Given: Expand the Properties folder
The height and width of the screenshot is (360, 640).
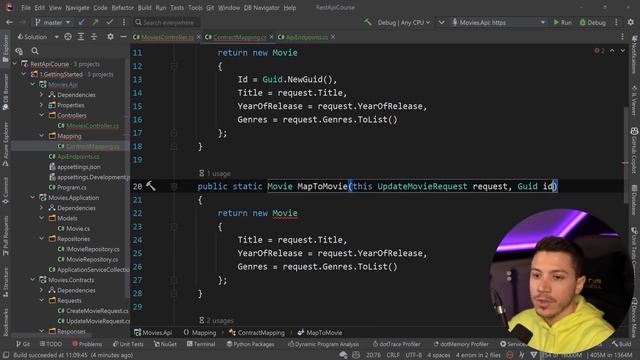Looking at the screenshot, I should coord(42,105).
